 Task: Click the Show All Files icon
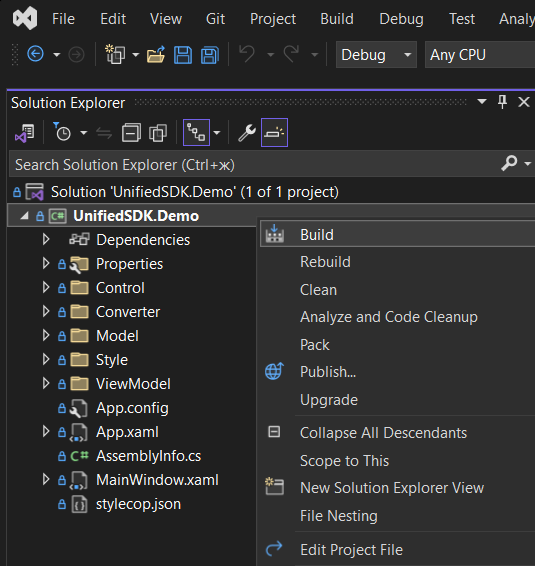[158, 133]
